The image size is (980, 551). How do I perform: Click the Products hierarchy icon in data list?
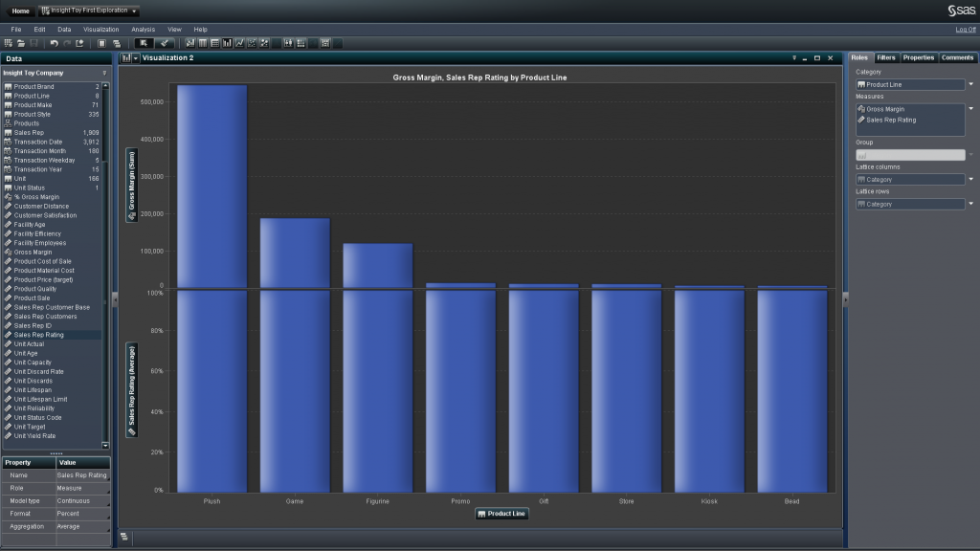[9, 123]
